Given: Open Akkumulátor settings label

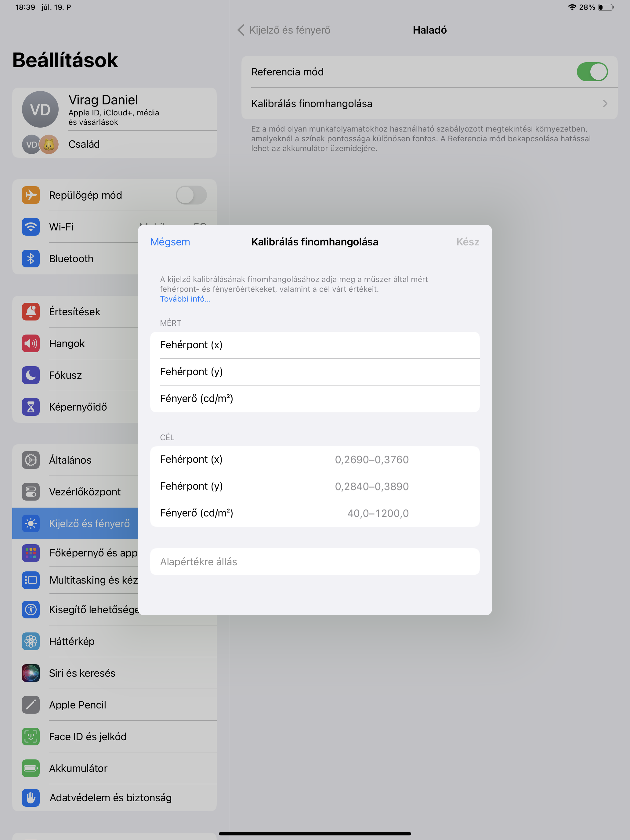Looking at the screenshot, I should (x=78, y=768).
